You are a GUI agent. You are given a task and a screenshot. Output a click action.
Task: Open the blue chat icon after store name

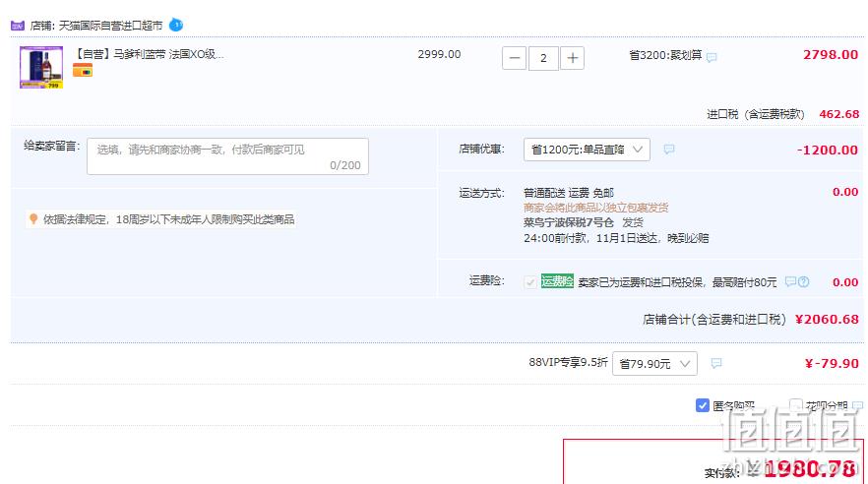click(175, 25)
